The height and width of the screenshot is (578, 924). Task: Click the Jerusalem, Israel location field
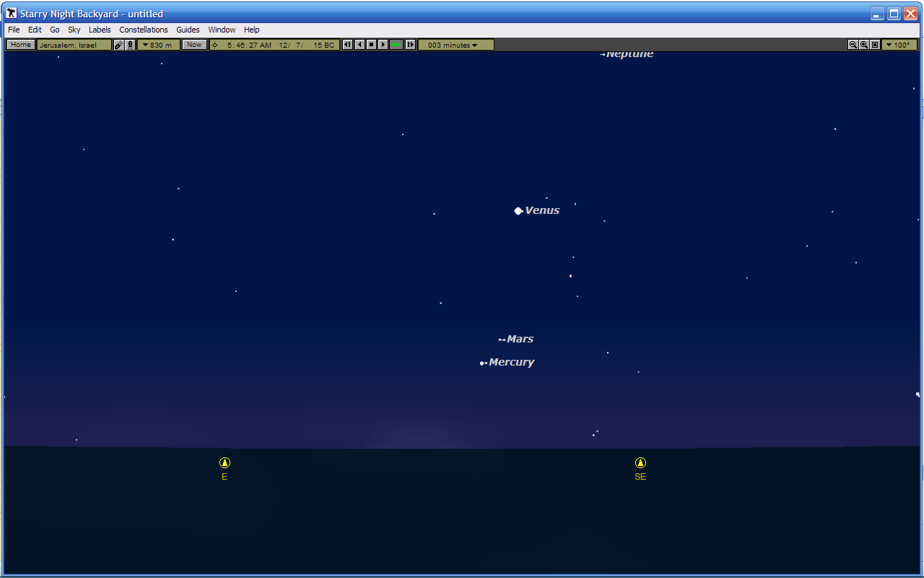click(x=74, y=45)
